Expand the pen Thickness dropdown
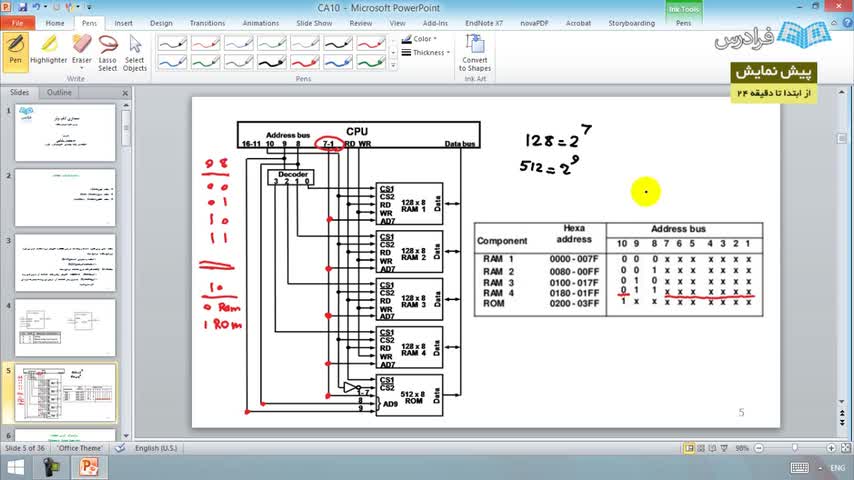Image resolution: width=854 pixels, height=480 pixels. point(426,53)
